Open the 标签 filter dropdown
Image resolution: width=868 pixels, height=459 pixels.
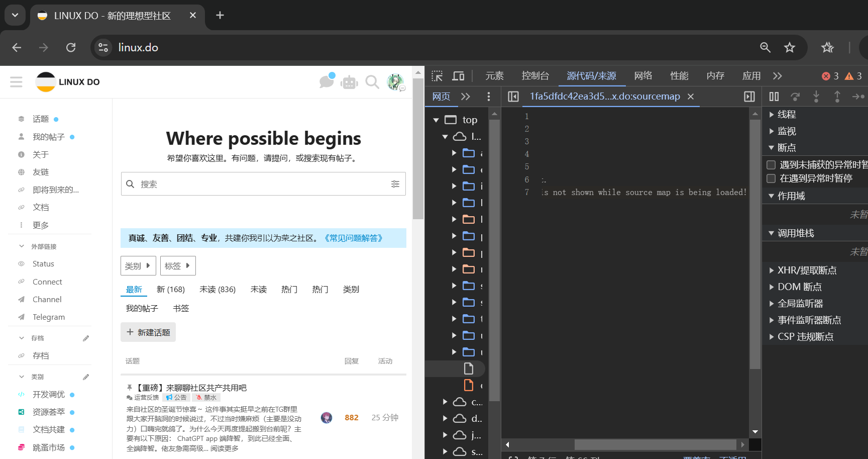[x=178, y=266]
